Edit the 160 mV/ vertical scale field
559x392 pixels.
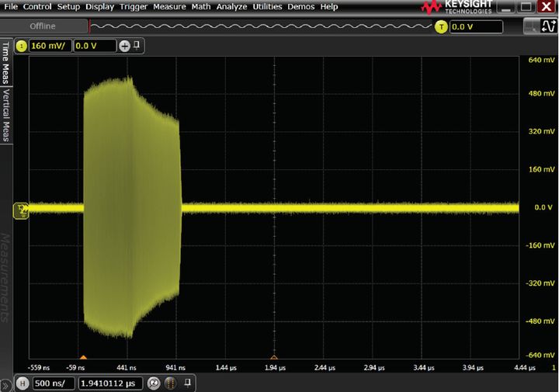50,46
